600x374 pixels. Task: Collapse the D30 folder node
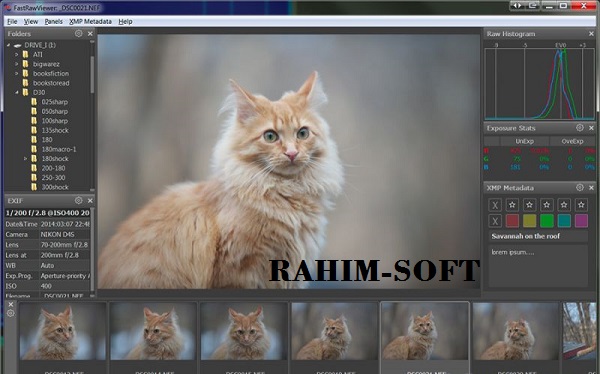tap(16, 92)
